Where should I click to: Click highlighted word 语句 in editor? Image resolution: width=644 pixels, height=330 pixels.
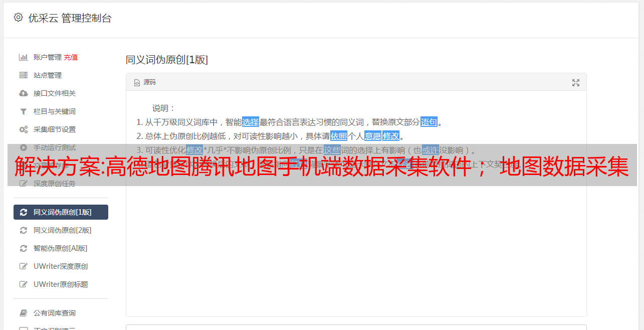pos(429,122)
